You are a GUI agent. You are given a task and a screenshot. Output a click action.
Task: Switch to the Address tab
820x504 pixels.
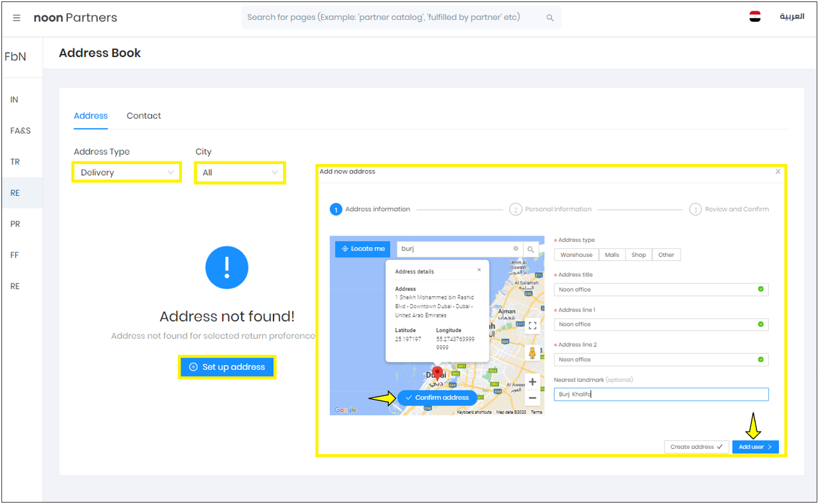pyautogui.click(x=91, y=116)
